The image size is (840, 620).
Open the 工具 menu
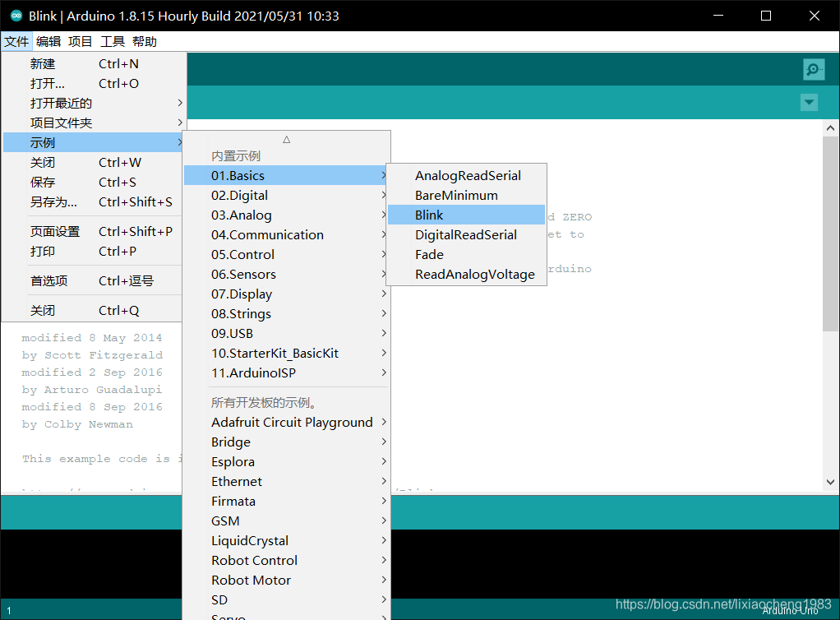(x=113, y=41)
